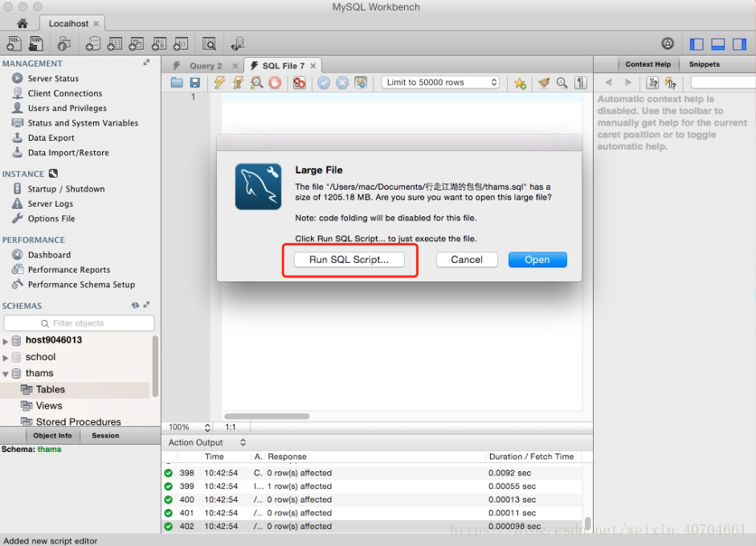This screenshot has width=756, height=546.
Task: Click the editor horizontal scrollbar
Action: pos(267,417)
